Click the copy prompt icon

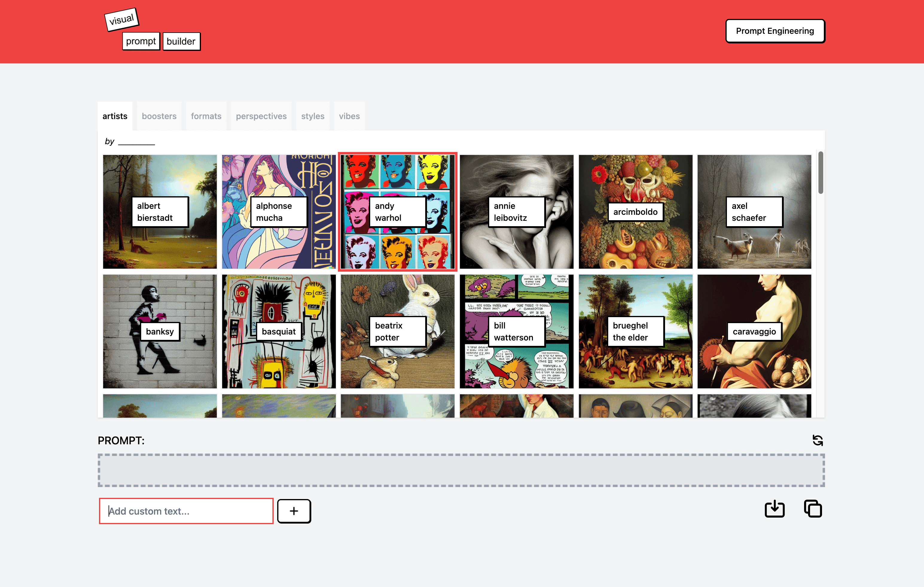[812, 509]
